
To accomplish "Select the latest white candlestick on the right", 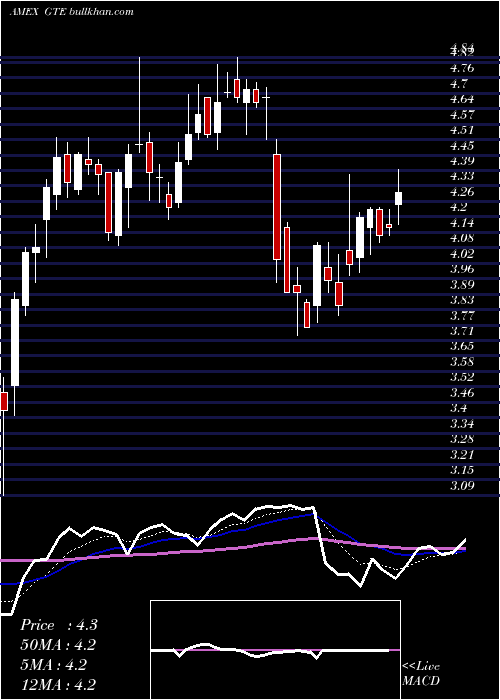I will coord(398,198).
